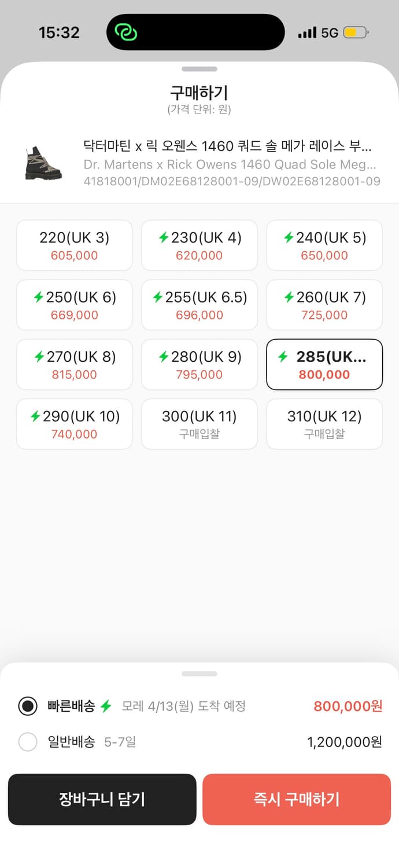
Task: Select size 220(UK 3) priced 605,000
Action: pyautogui.click(x=74, y=245)
